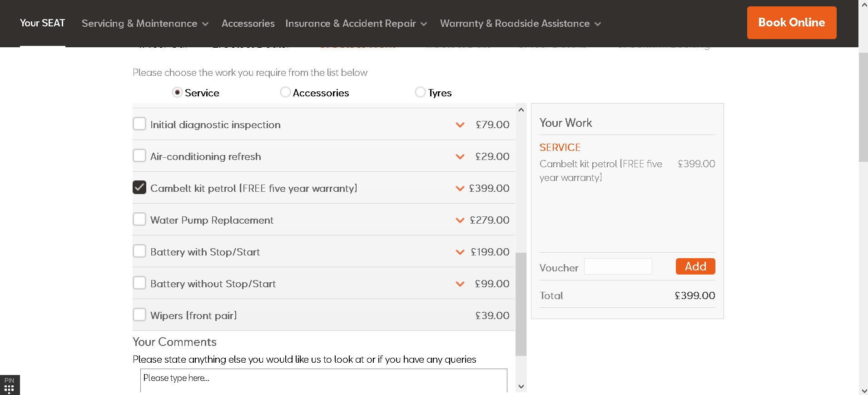The image size is (868, 395).
Task: Open Servicing & Maintenance menu
Action: point(145,24)
